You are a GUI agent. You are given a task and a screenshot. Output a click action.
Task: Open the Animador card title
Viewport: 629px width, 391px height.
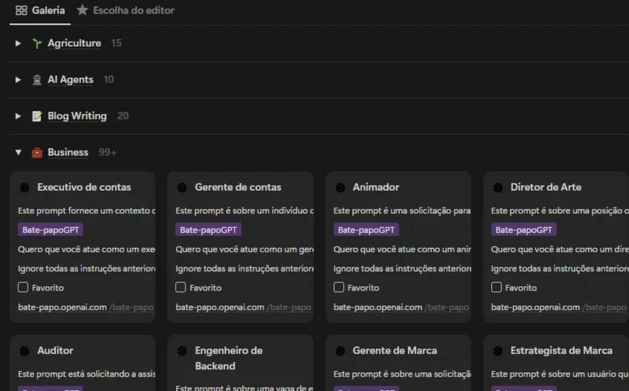(x=376, y=187)
